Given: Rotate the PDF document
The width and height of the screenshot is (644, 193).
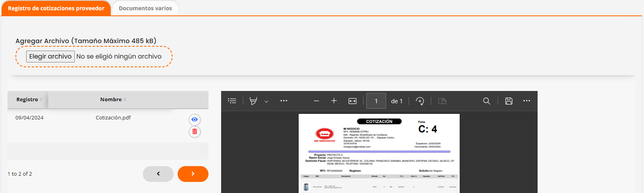Looking at the screenshot, I should click(420, 101).
